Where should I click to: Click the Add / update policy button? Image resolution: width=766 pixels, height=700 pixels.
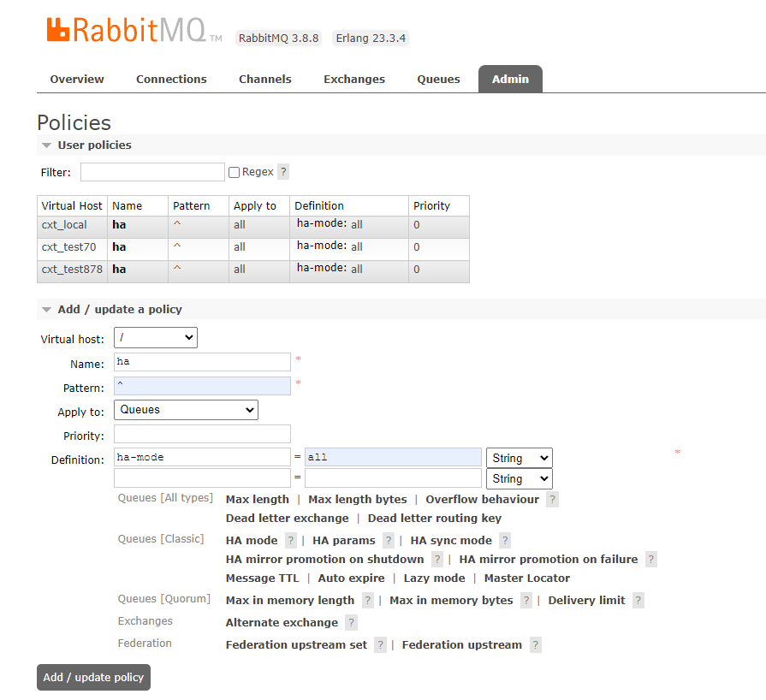pos(93,677)
